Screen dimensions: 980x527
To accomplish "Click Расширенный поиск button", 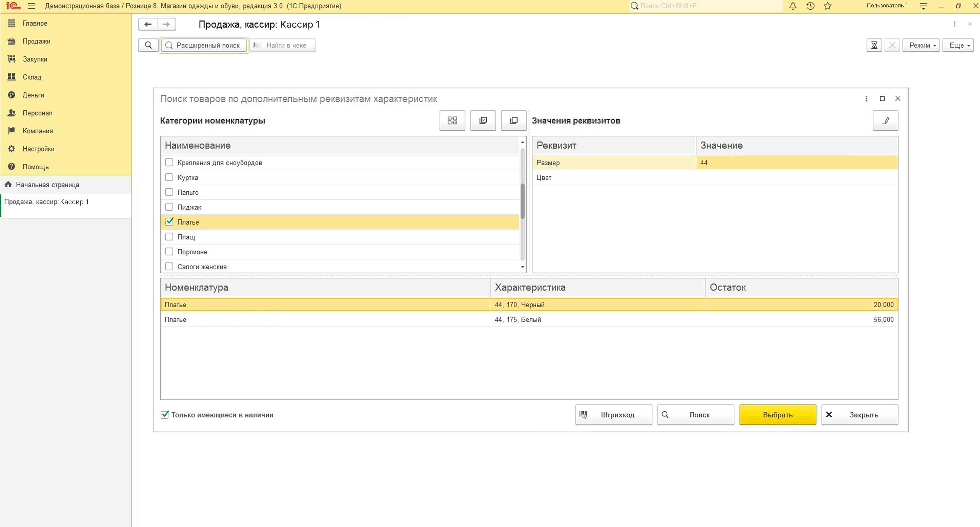I will coord(204,45).
